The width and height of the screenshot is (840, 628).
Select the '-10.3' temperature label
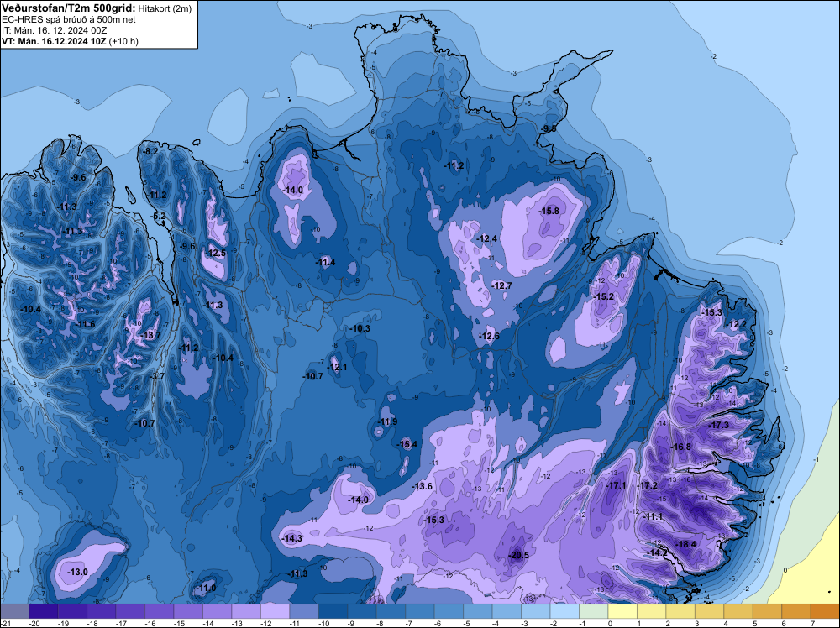click(x=360, y=329)
